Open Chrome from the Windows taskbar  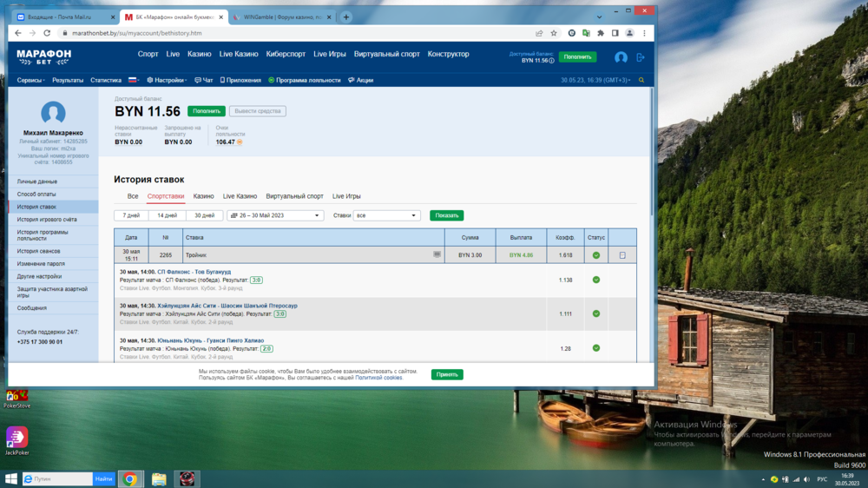tap(129, 478)
